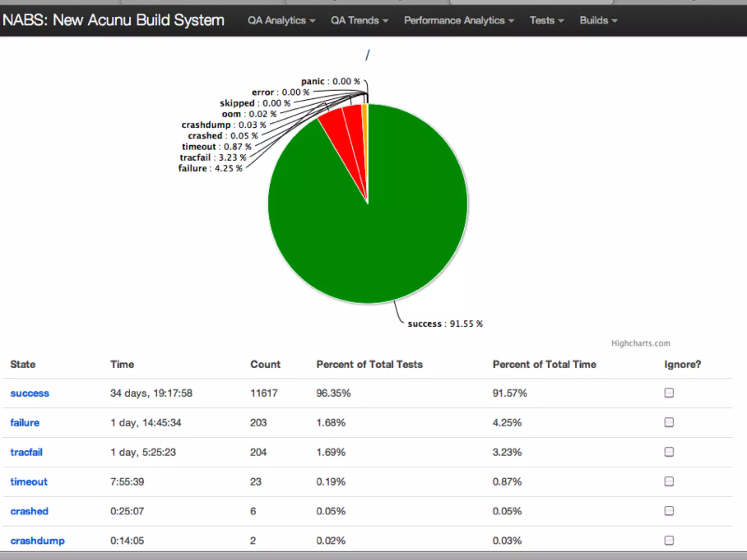
Task: Expand the QA Trends menu
Action: [x=359, y=20]
